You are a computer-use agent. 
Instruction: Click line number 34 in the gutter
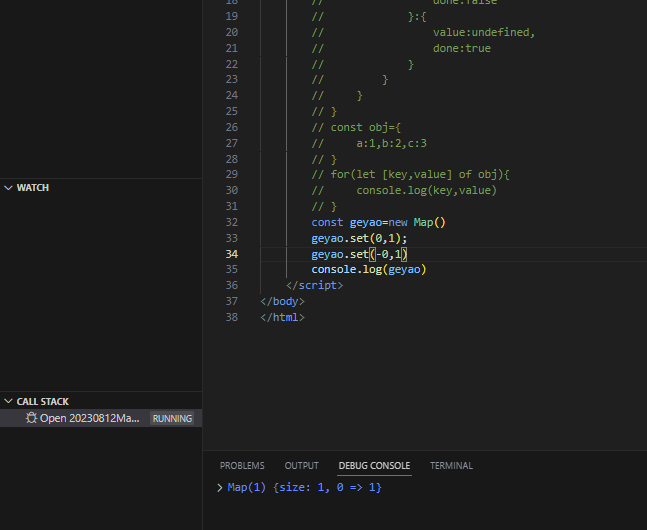coord(232,254)
